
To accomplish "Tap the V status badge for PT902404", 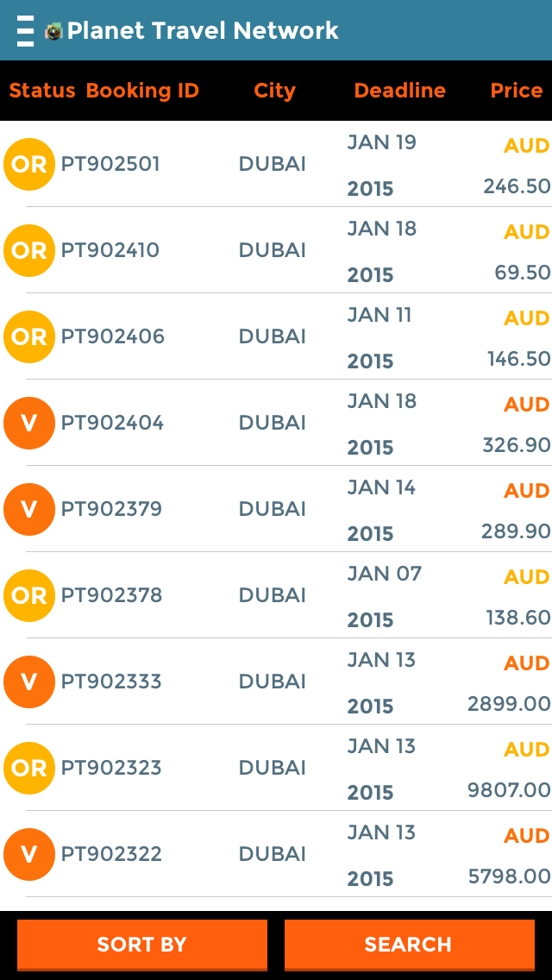I will coord(29,423).
